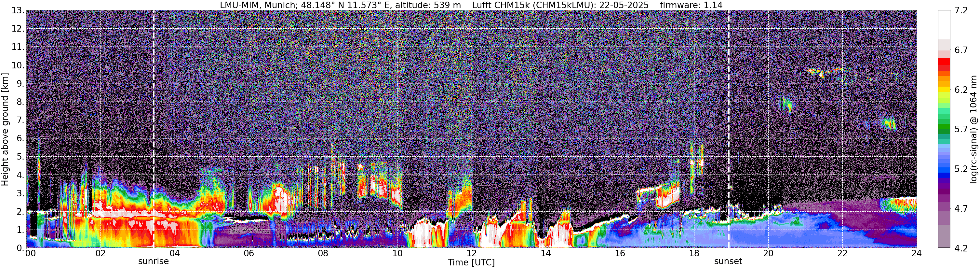The image size is (980, 269).
Task: Click the time tick label '24'
Action: (x=917, y=253)
